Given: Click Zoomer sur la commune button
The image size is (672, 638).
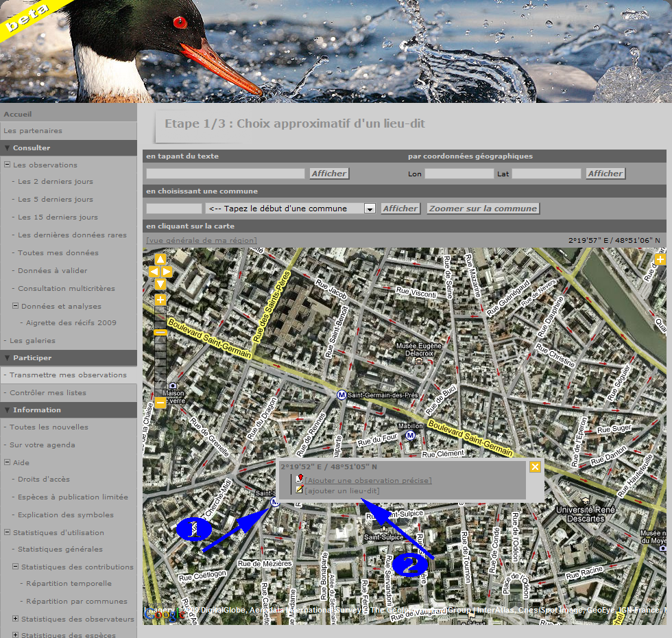Looking at the screenshot, I should [x=483, y=209].
